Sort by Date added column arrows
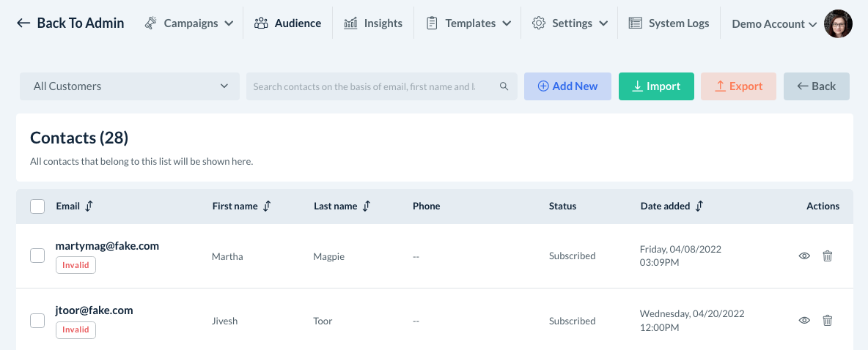The width and height of the screenshot is (868, 350). pyautogui.click(x=699, y=206)
